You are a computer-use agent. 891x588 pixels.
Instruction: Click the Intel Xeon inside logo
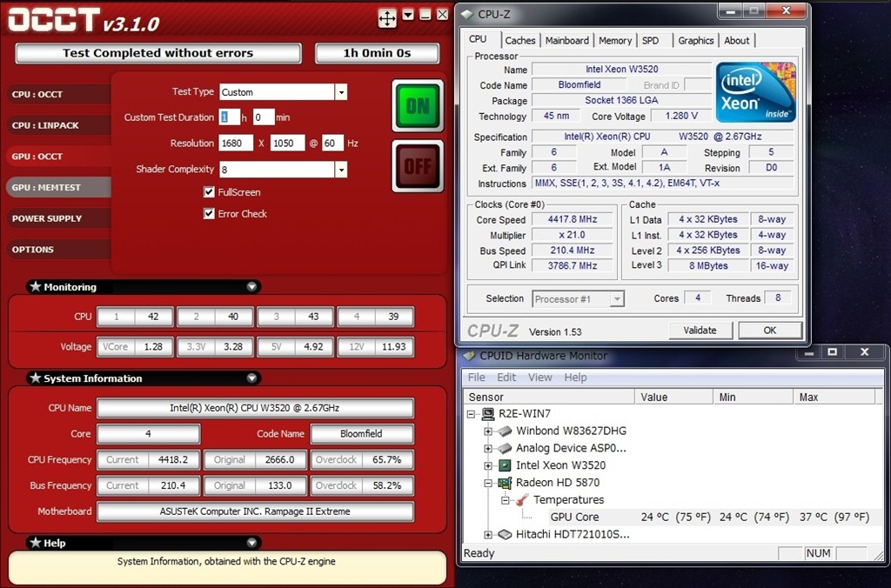[756, 92]
